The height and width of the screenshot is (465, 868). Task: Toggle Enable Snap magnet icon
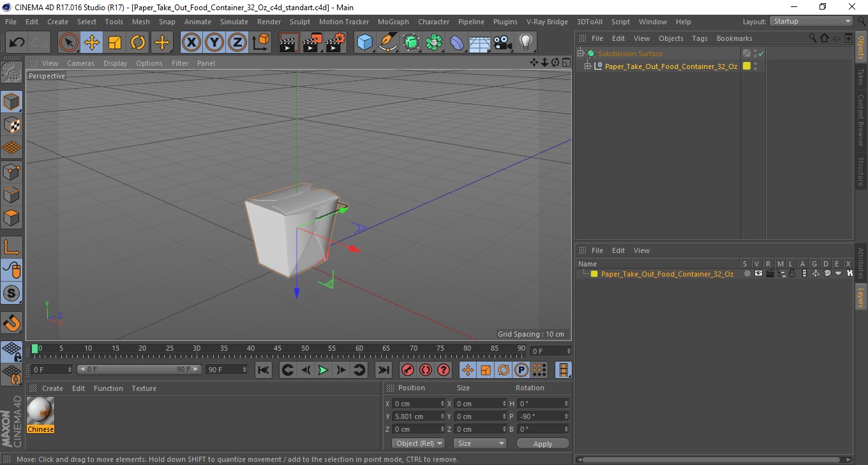[11, 323]
